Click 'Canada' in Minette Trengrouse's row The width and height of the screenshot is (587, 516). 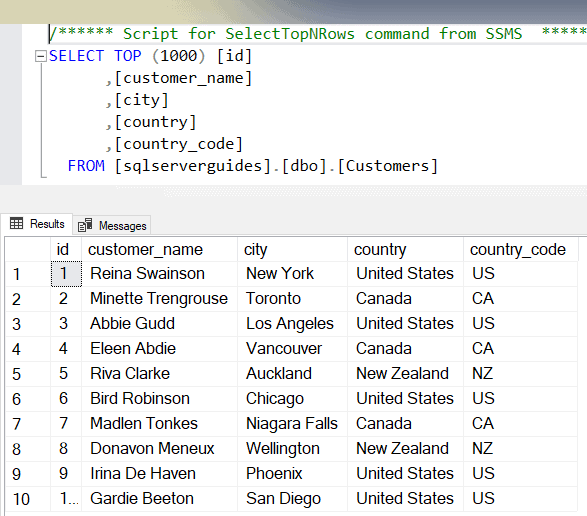pyautogui.click(x=405, y=299)
